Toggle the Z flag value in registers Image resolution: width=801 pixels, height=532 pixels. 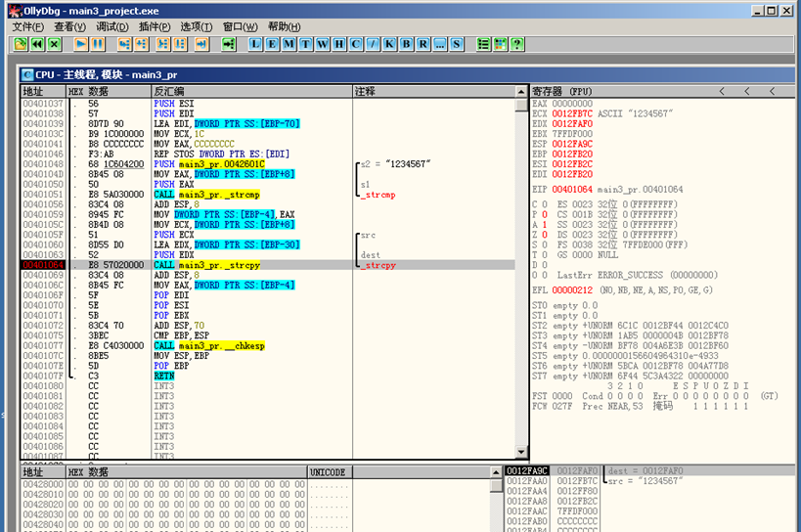point(544,235)
